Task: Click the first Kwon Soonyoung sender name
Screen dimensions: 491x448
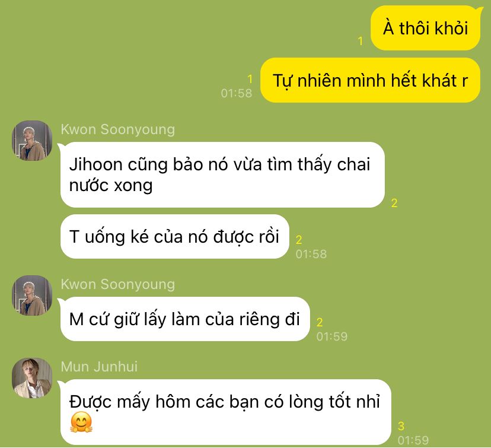Action: tap(118, 129)
